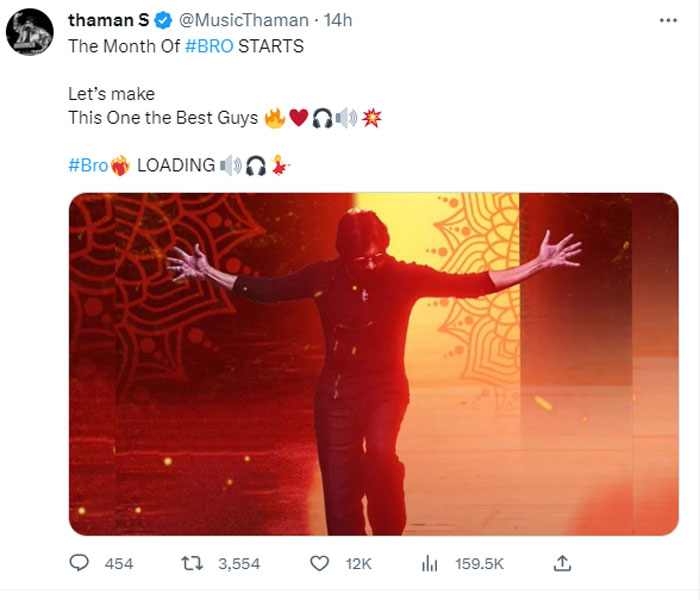This screenshot has width=700, height=600.
Task: Like the tweet with the heart icon
Action: (x=320, y=564)
